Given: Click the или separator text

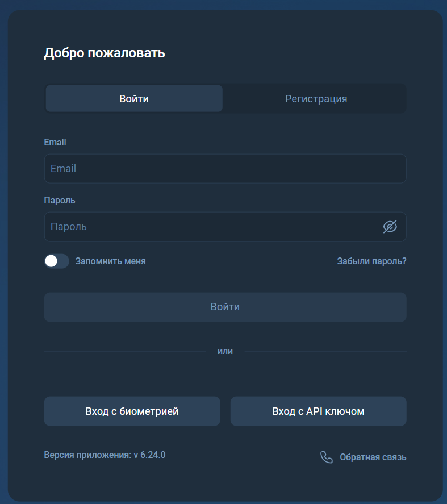Looking at the screenshot, I should (225, 351).
